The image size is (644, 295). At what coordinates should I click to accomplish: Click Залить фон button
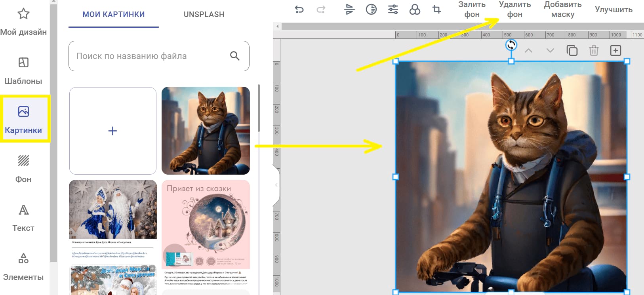point(472,10)
